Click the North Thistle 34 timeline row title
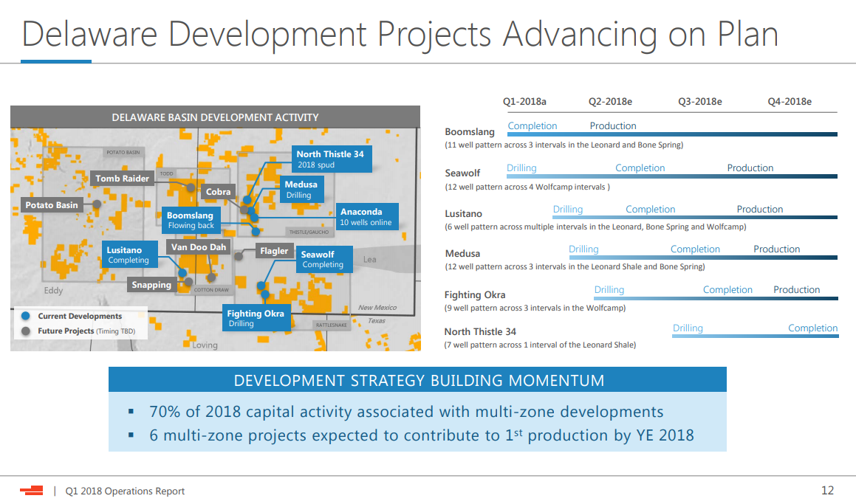 coord(480,331)
